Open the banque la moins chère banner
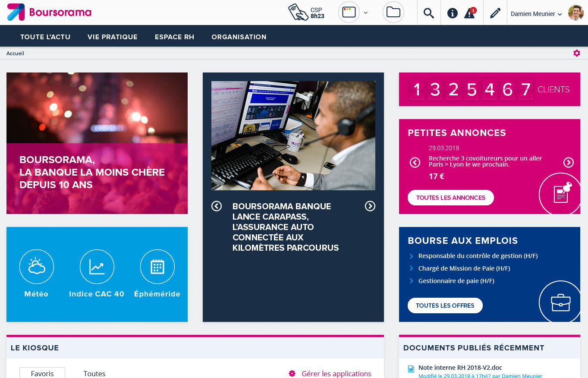Image resolution: width=588 pixels, height=378 pixels. pyautogui.click(x=97, y=143)
